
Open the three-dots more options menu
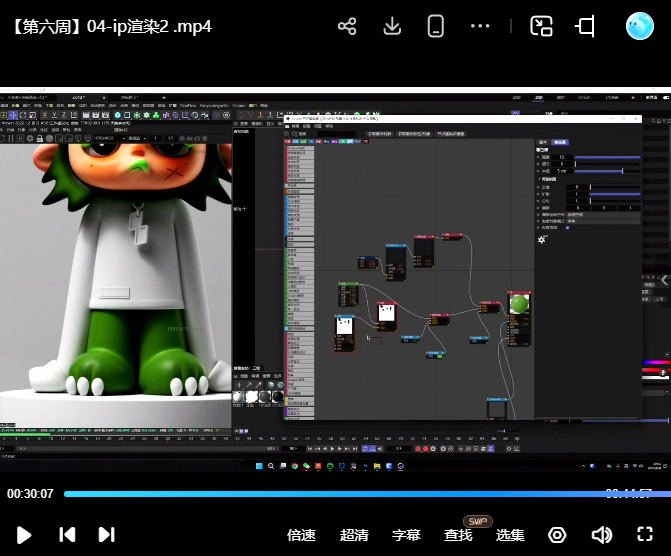tap(480, 27)
